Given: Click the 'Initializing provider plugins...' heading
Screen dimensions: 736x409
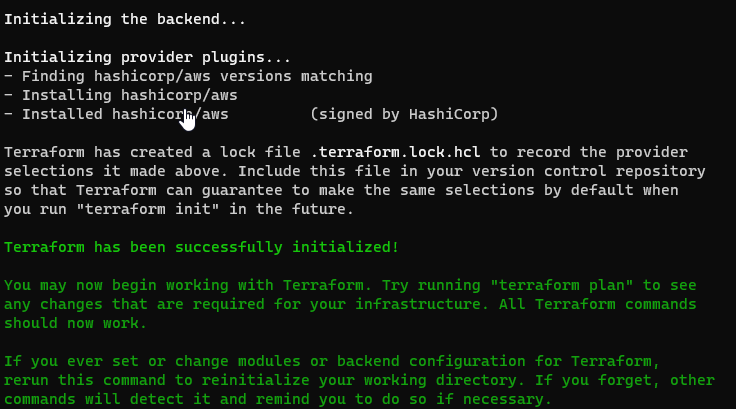Looking at the screenshot, I should click(x=147, y=57).
